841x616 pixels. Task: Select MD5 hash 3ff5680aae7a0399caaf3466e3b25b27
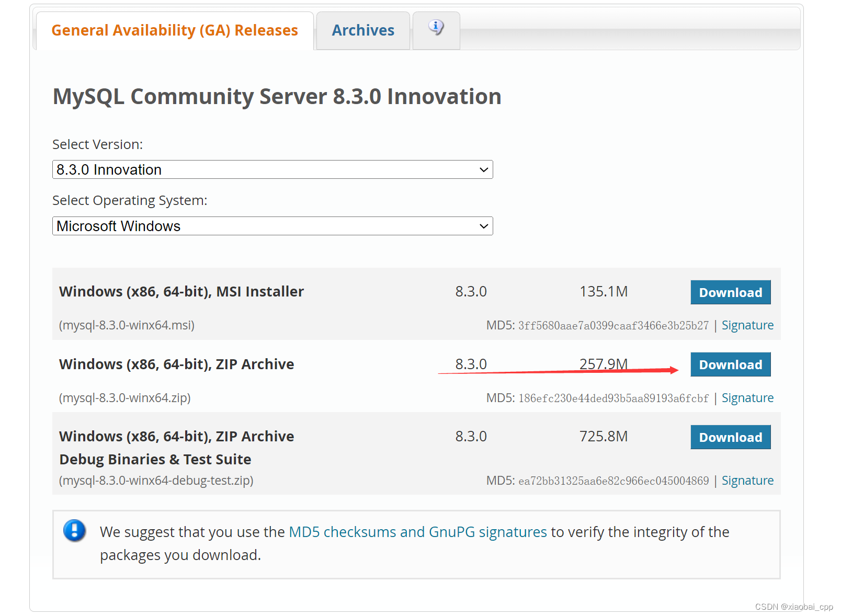(x=613, y=326)
